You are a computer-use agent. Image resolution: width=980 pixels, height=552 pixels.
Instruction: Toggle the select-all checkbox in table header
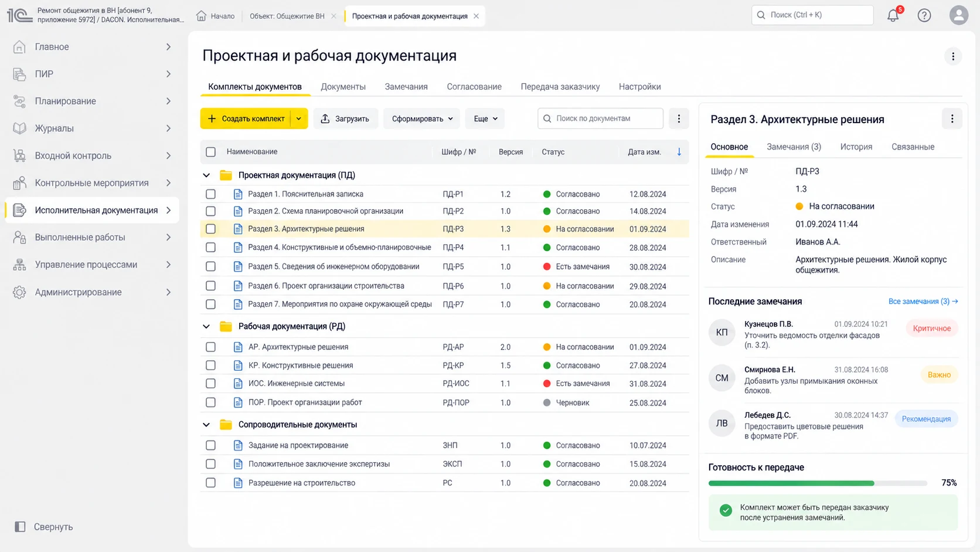(211, 152)
